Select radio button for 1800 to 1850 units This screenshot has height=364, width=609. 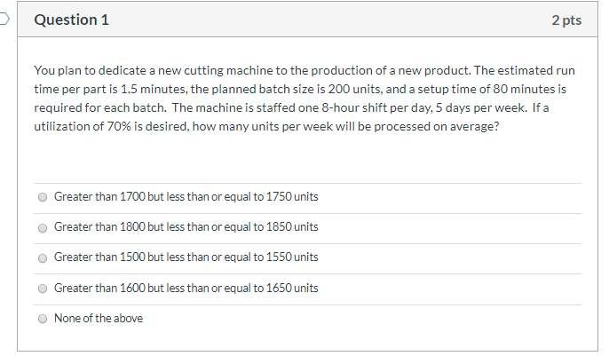[x=43, y=227]
